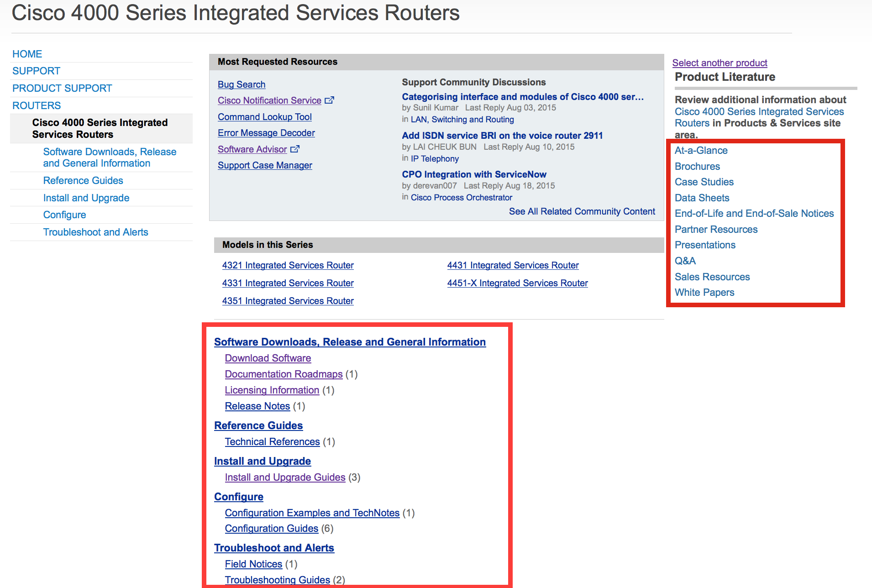Open Install and Upgrade heading in main content
This screenshot has width=872, height=588.
tap(263, 461)
